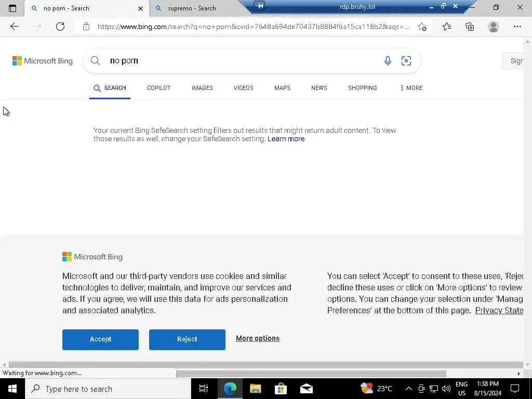
Task: Open File Explorer from the taskbar
Action: pos(255,389)
